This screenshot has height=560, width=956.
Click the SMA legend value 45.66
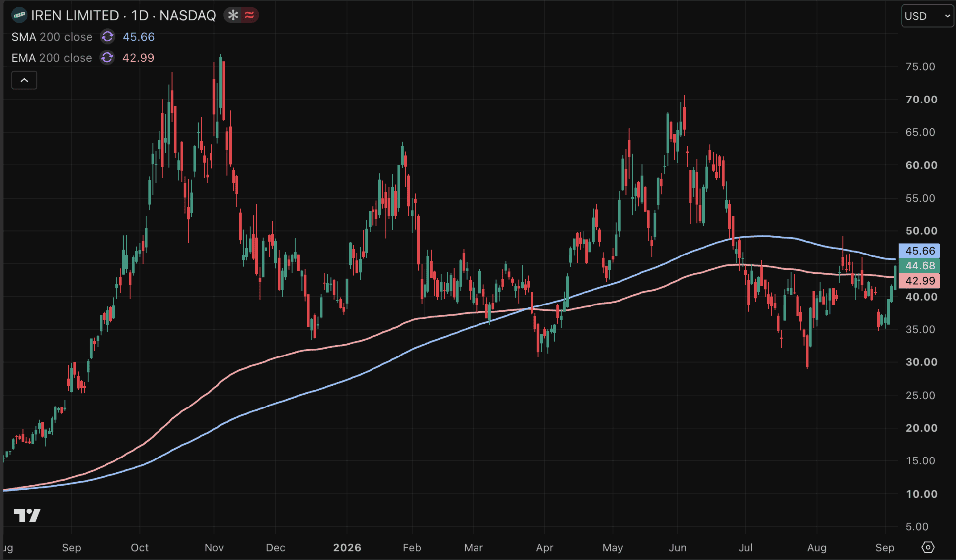[x=139, y=37]
